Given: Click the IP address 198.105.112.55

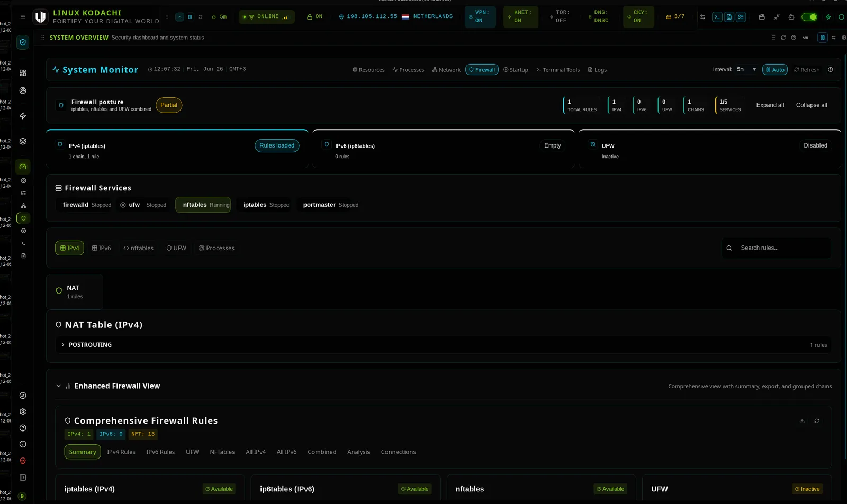Looking at the screenshot, I should tap(372, 17).
